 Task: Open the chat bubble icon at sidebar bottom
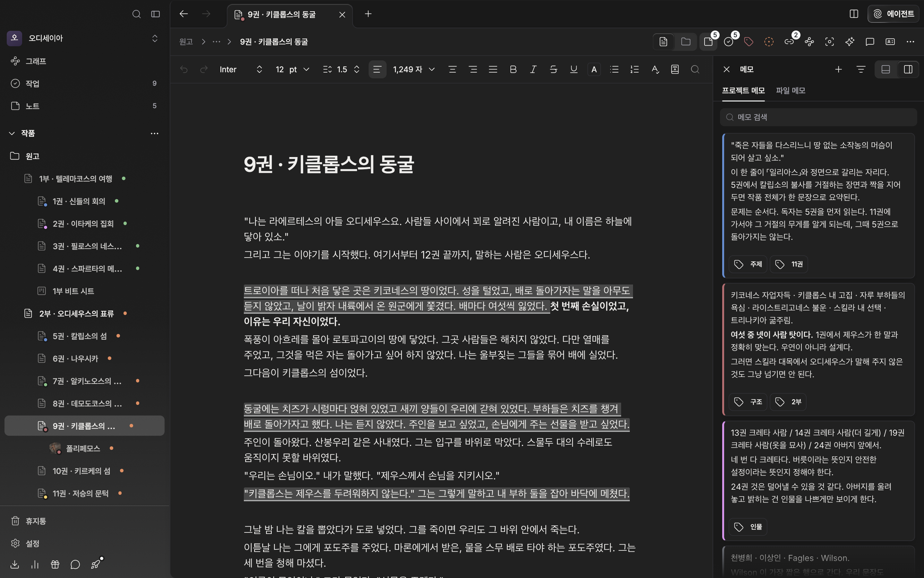pyautogui.click(x=75, y=564)
